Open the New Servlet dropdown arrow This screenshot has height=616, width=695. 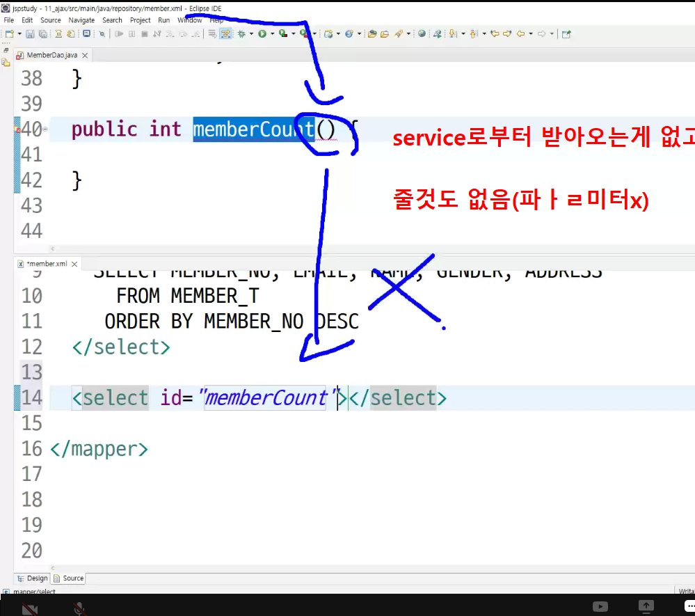pos(360,33)
